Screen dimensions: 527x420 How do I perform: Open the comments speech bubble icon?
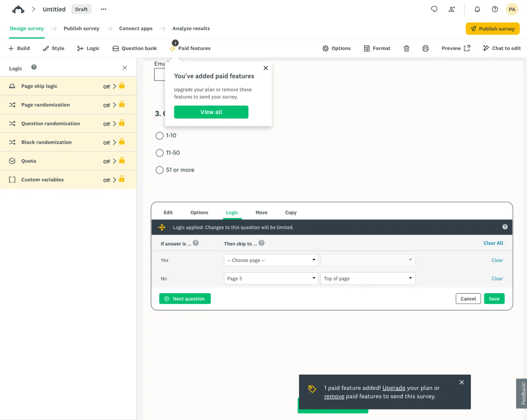click(434, 9)
